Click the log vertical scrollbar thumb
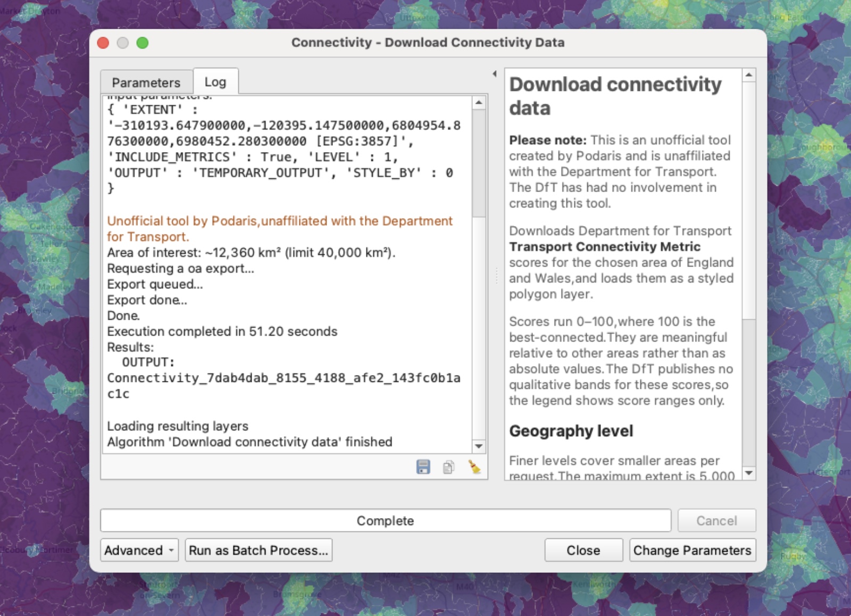The image size is (851, 616). point(479,163)
